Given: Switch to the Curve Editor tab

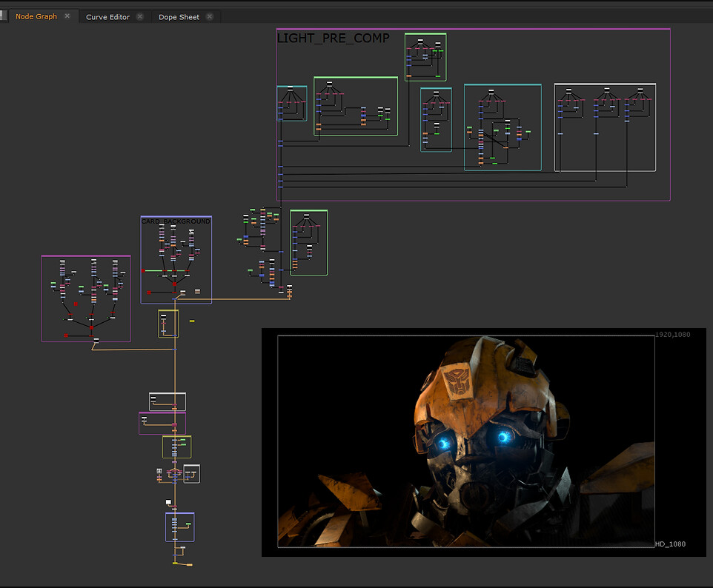Looking at the screenshot, I should [x=107, y=16].
